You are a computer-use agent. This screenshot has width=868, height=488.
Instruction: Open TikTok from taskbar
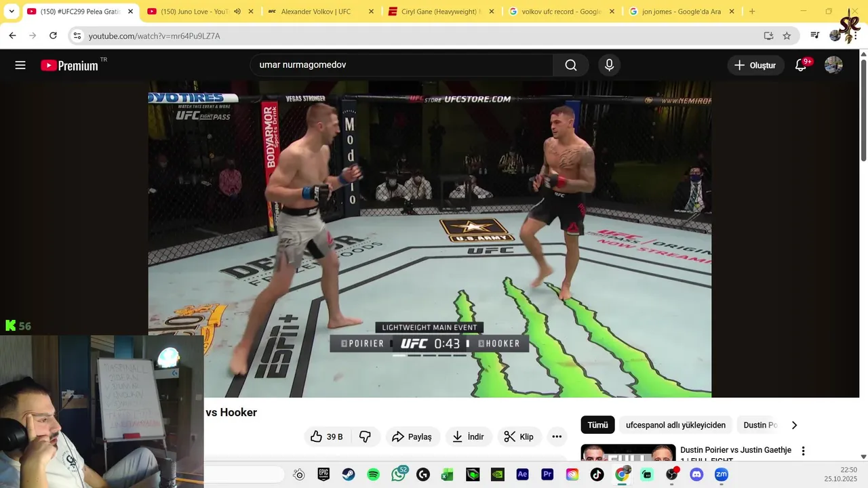(597, 474)
